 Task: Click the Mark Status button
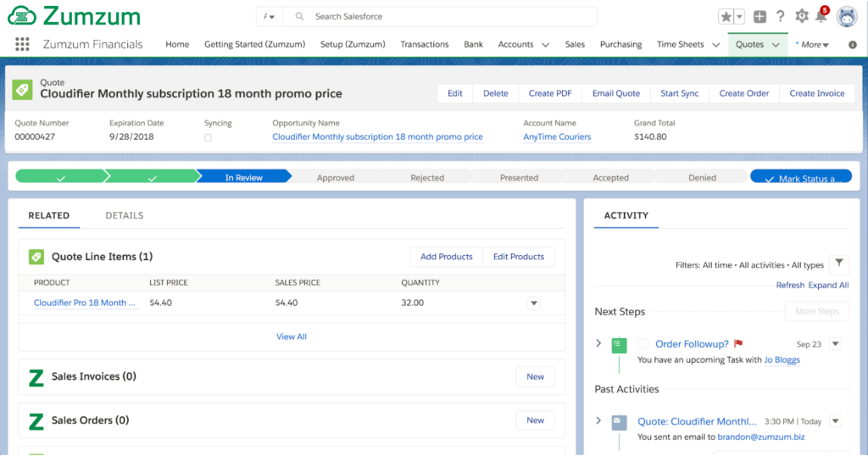801,177
